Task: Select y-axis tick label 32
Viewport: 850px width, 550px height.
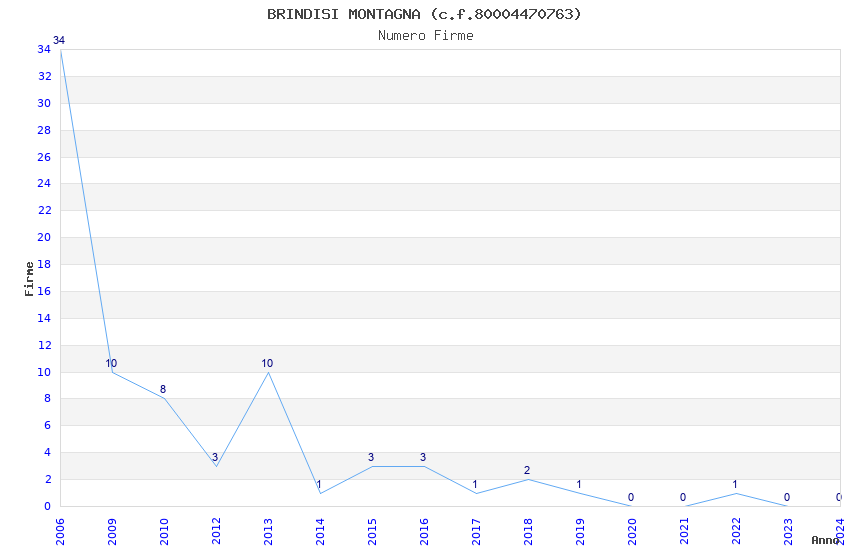Action: tap(44, 76)
